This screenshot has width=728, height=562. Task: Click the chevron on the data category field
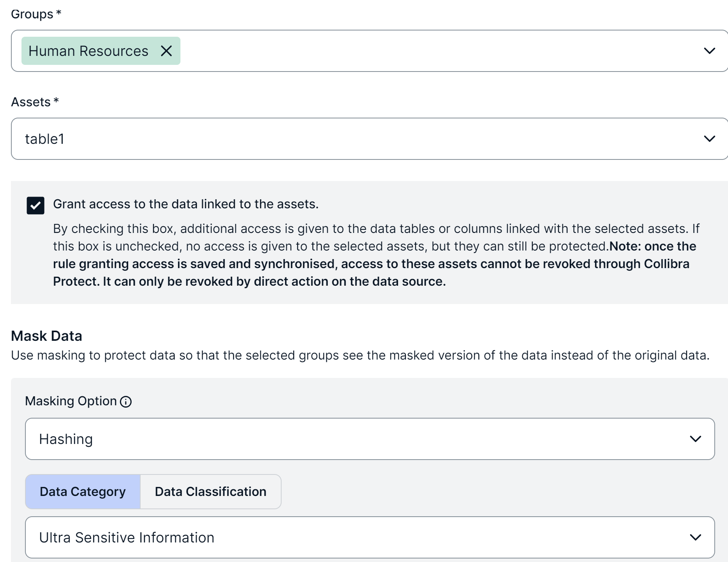click(x=696, y=537)
